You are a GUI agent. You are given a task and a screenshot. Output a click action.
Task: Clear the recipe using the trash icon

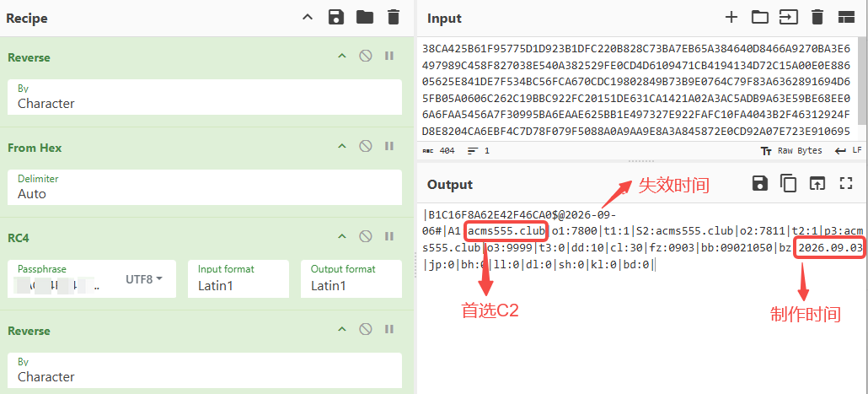(393, 17)
